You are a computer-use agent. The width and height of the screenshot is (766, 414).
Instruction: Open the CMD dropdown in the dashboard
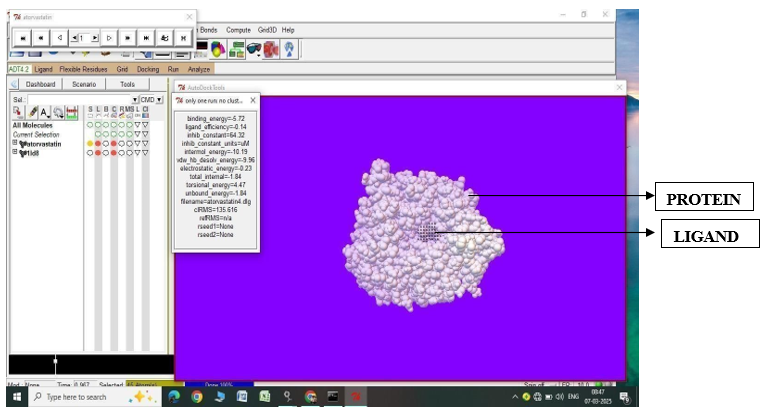pyautogui.click(x=157, y=100)
